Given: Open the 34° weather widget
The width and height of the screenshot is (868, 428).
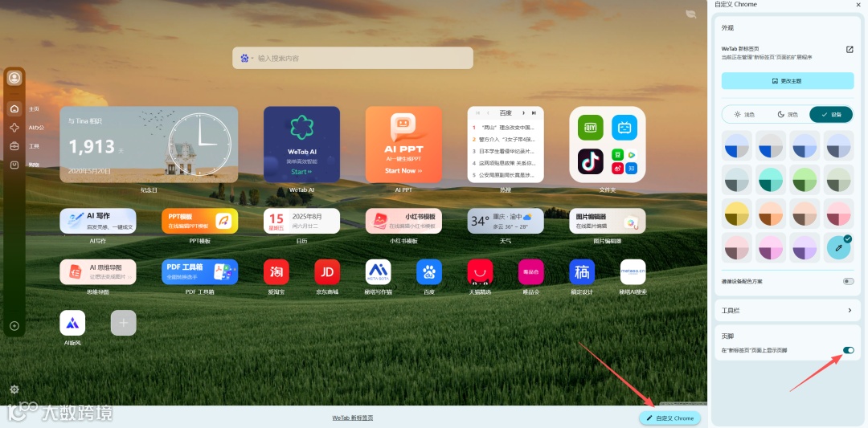Looking at the screenshot, I should 506,221.
